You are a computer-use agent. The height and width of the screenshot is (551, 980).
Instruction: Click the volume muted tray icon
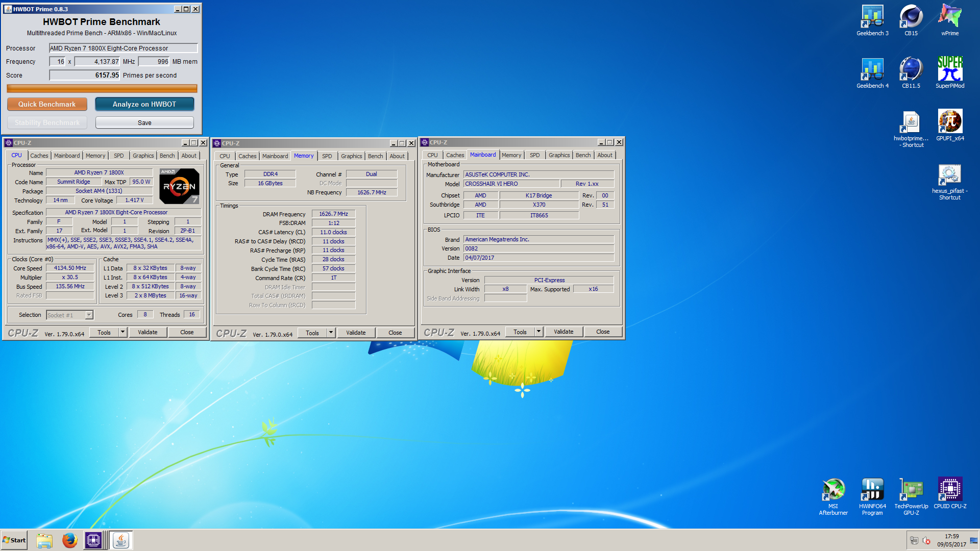926,541
